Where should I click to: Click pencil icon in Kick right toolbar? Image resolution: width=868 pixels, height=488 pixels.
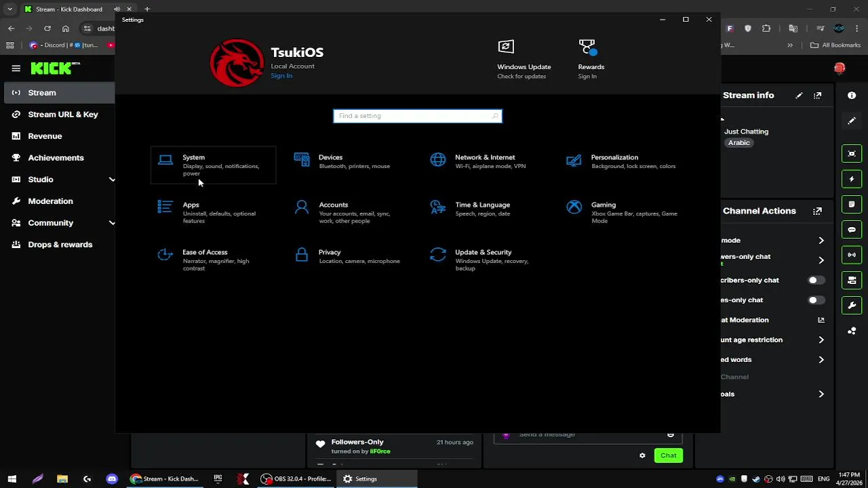tap(852, 121)
